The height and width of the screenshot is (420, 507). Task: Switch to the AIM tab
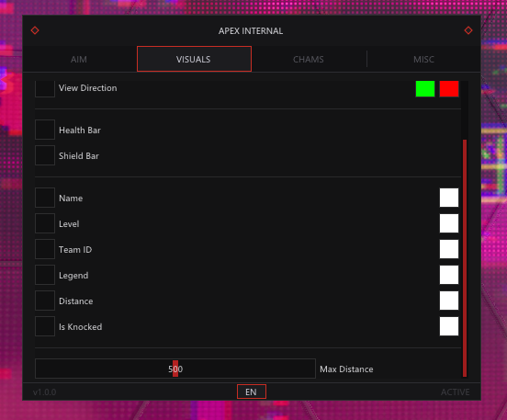79,59
